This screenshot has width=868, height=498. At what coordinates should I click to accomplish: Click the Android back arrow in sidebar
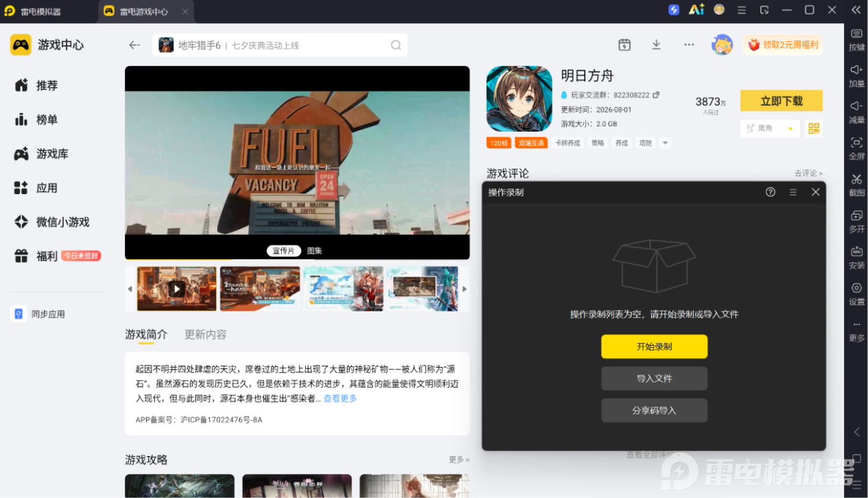click(x=856, y=432)
